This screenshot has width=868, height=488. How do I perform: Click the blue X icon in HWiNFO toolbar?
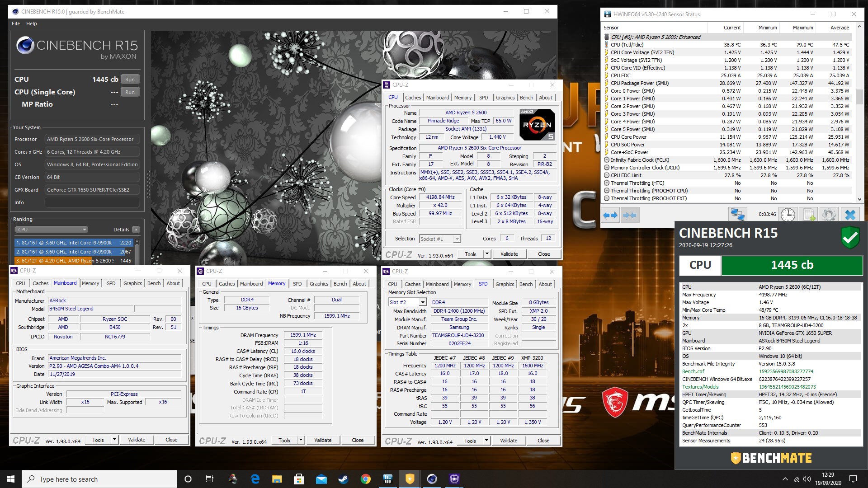click(x=850, y=215)
